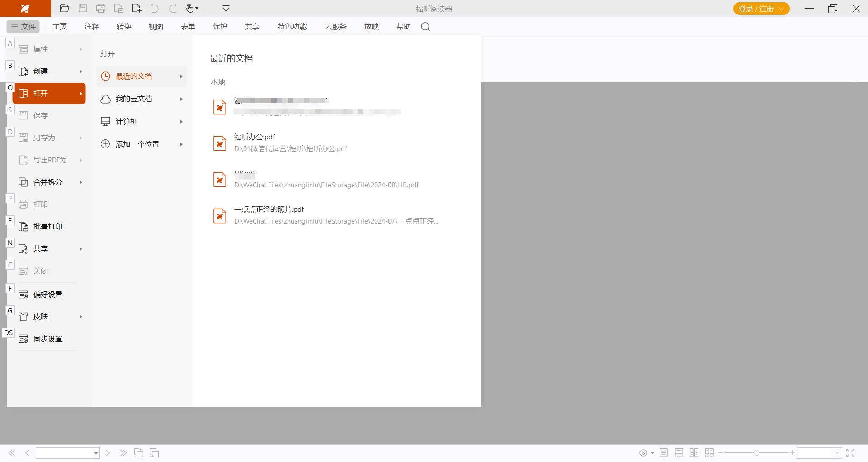Click the open folder icon in quick toolbar
Screen dimensions: 868x462
pyautogui.click(x=65, y=8)
